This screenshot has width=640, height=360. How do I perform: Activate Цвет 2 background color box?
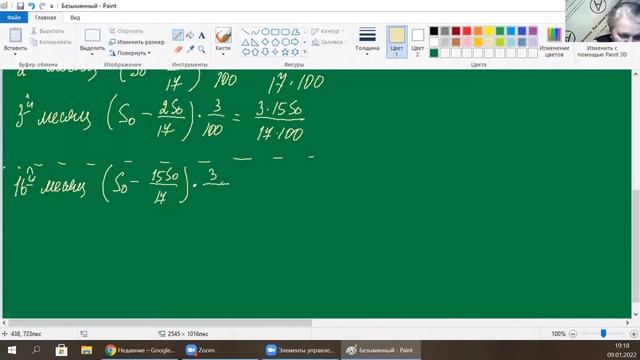click(x=418, y=42)
